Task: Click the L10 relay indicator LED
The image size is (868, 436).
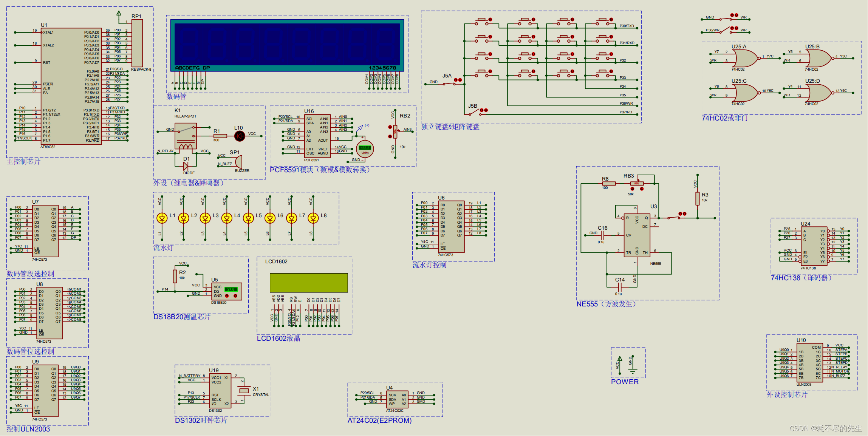Action: point(240,136)
